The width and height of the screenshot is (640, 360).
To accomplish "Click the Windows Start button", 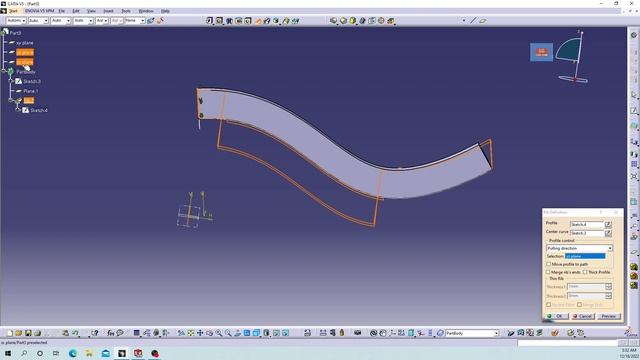I will point(8,353).
